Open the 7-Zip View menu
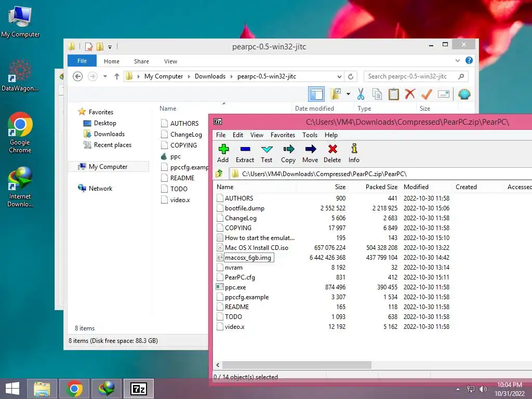 point(257,135)
